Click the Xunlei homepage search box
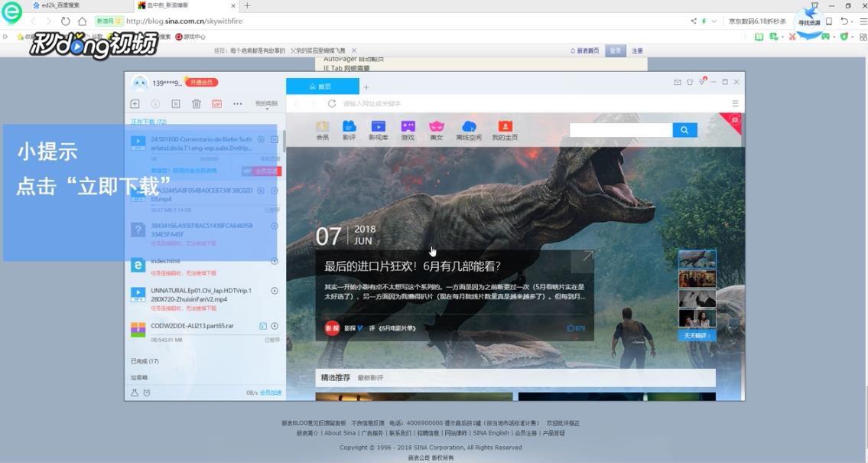 pyautogui.click(x=621, y=130)
